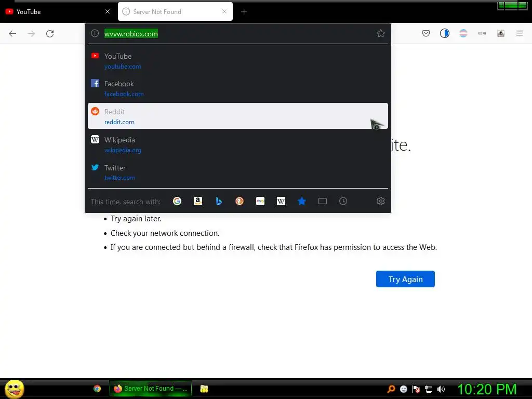Close the YouTube tab
This screenshot has width=532, height=399.
pos(108,11)
